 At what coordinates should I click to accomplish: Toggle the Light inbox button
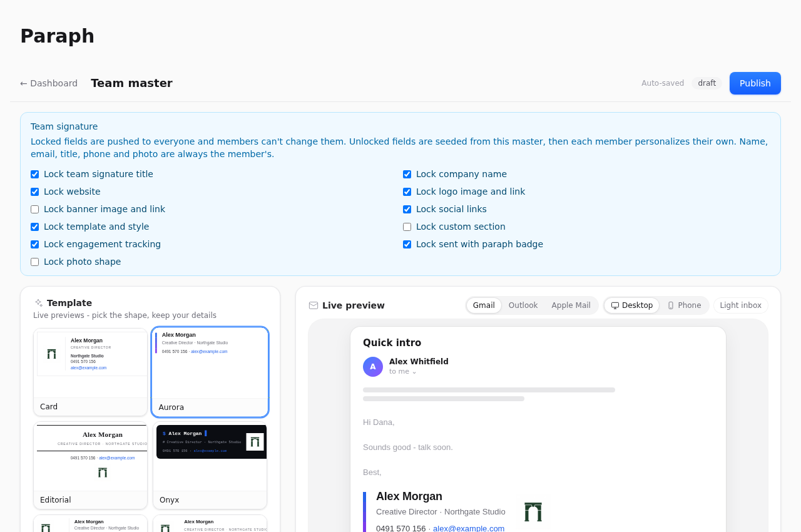(x=741, y=305)
